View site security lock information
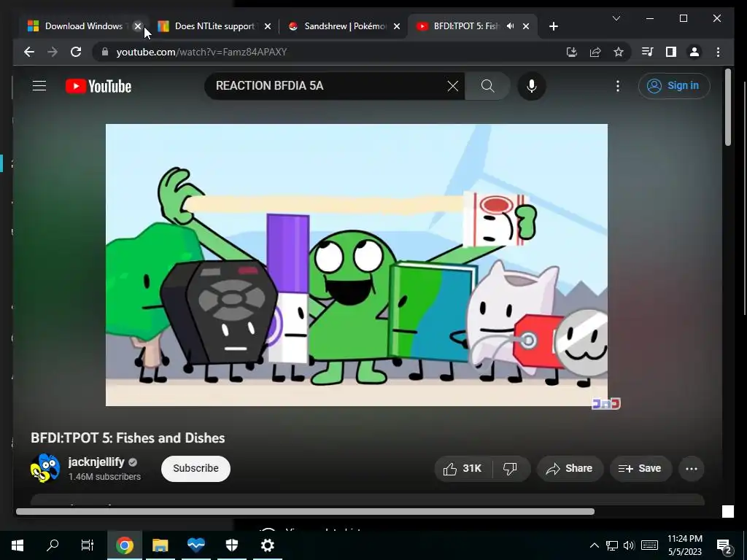Image resolution: width=747 pixels, height=560 pixels. point(105,52)
